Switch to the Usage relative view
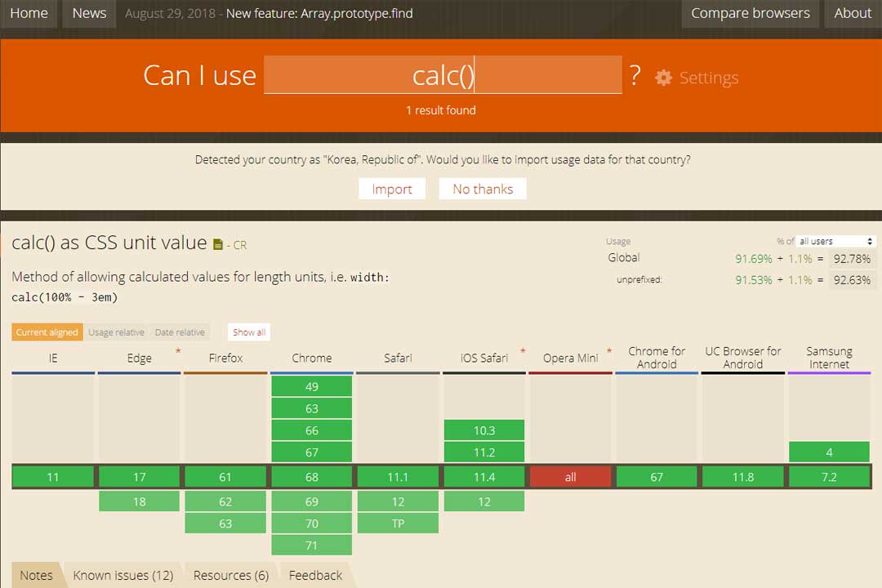 pyautogui.click(x=116, y=332)
